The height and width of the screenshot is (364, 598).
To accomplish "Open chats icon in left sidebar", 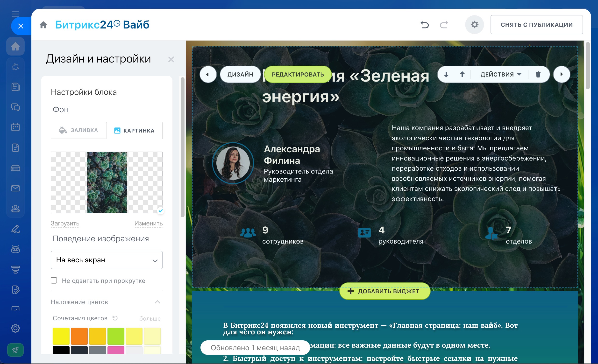I will (x=15, y=107).
